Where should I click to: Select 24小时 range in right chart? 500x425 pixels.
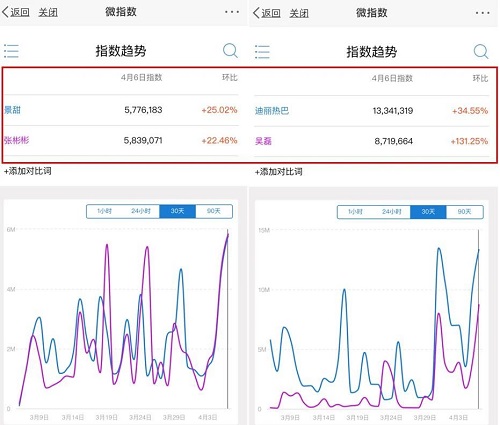tap(392, 212)
